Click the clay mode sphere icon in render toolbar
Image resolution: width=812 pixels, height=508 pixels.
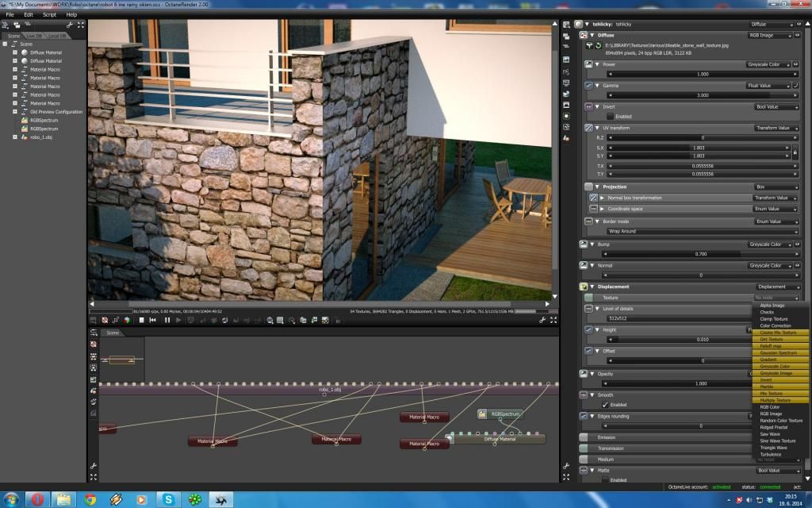(126, 321)
